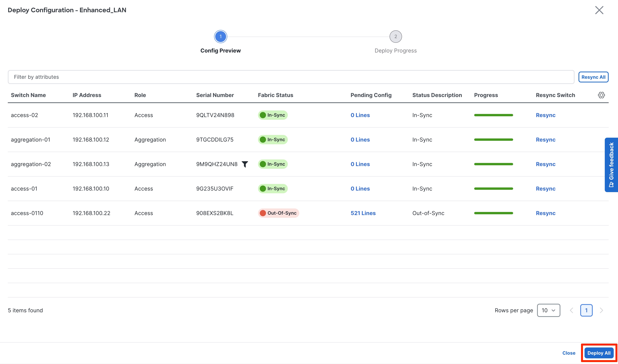Click the Out-Of-Sync status badge

click(278, 213)
